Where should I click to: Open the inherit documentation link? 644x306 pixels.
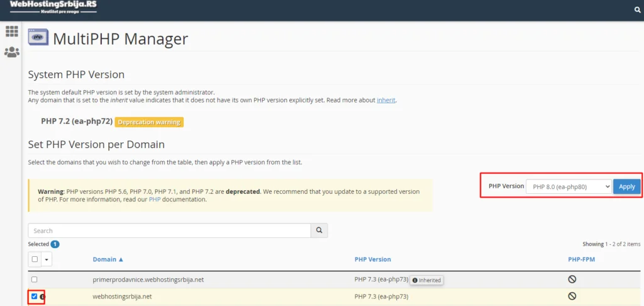click(386, 100)
